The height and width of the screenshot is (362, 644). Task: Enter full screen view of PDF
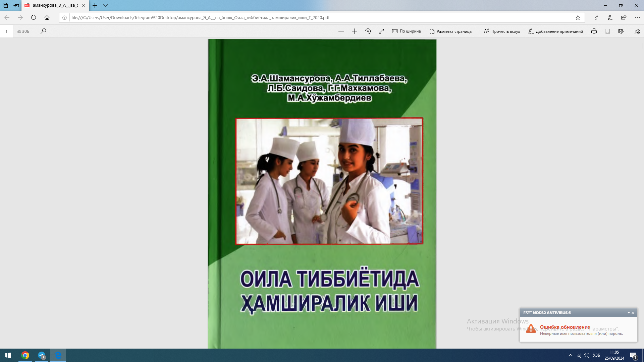pyautogui.click(x=381, y=31)
